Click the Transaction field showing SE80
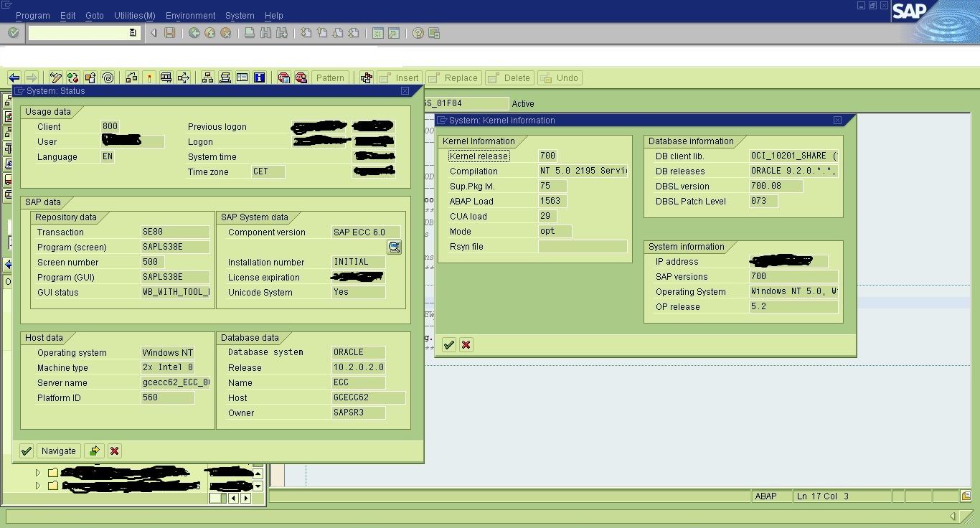 [176, 232]
